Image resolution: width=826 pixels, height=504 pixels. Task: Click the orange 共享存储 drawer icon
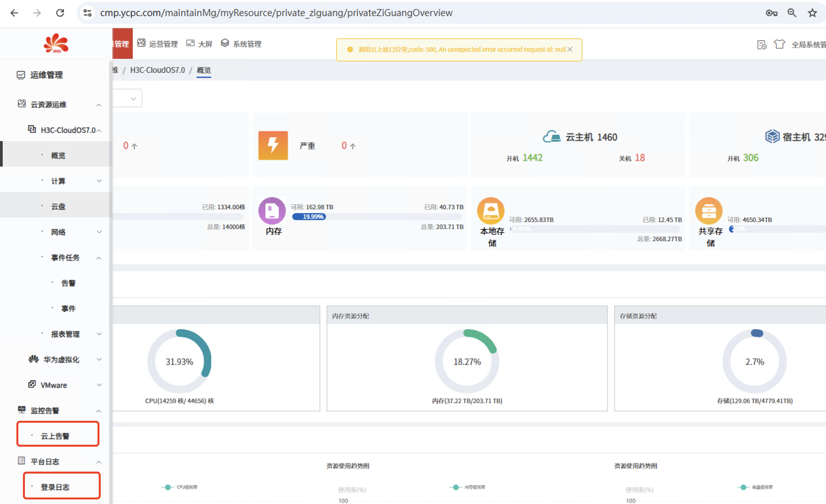[x=709, y=211]
